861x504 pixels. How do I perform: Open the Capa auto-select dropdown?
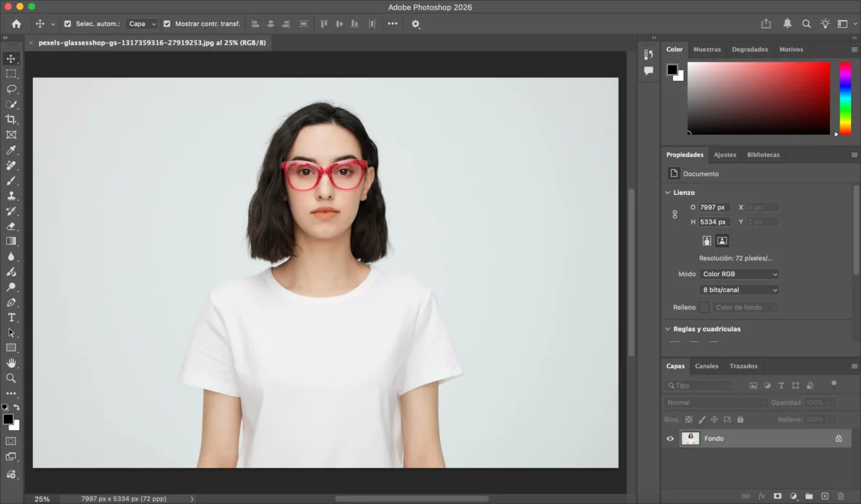click(x=141, y=23)
